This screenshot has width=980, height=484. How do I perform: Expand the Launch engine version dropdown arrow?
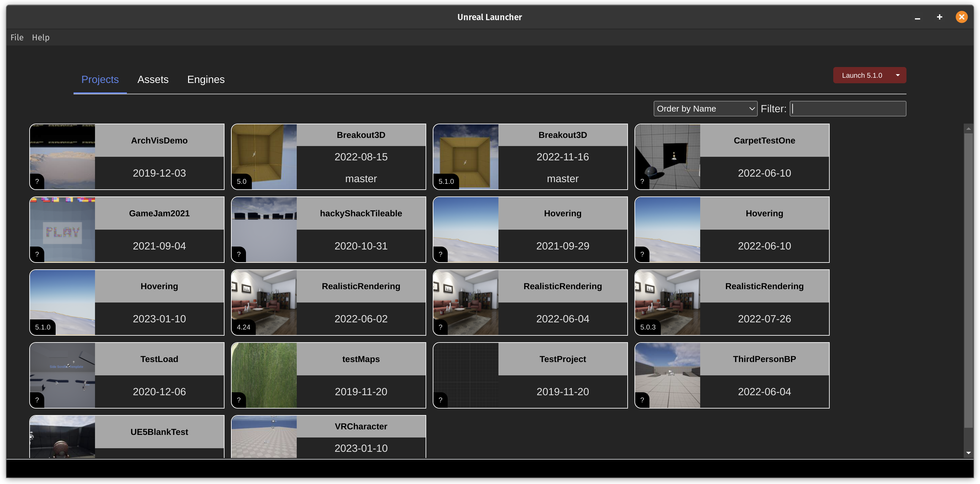coord(898,75)
